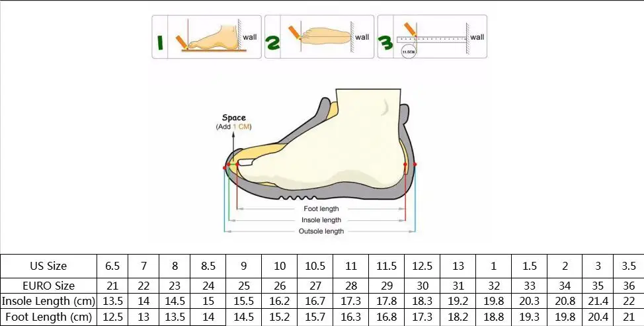Click foot length 20.4 cell
The height and width of the screenshot is (326, 644).
(x=598, y=317)
